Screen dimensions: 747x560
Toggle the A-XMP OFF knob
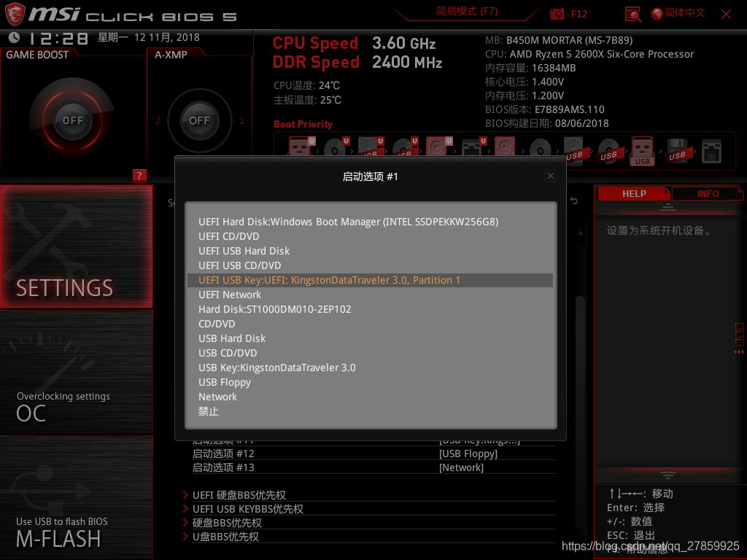[x=200, y=120]
